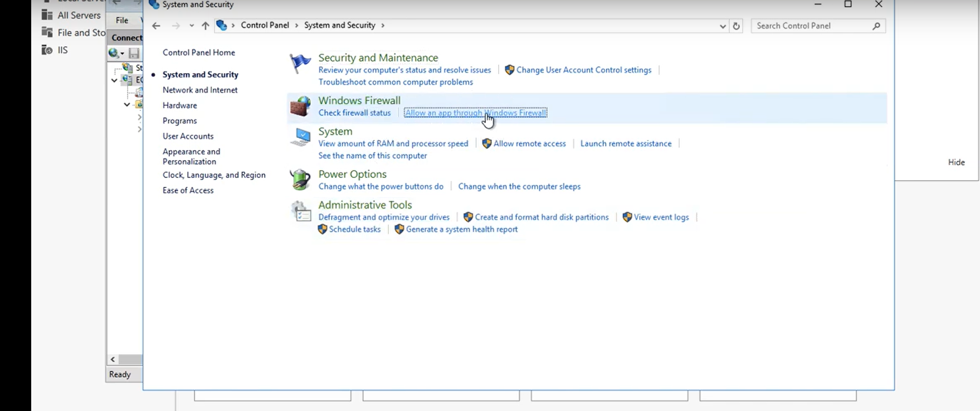This screenshot has height=411, width=980.
Task: Click the search magnifier icon in Search Control Panel
Action: [876, 26]
